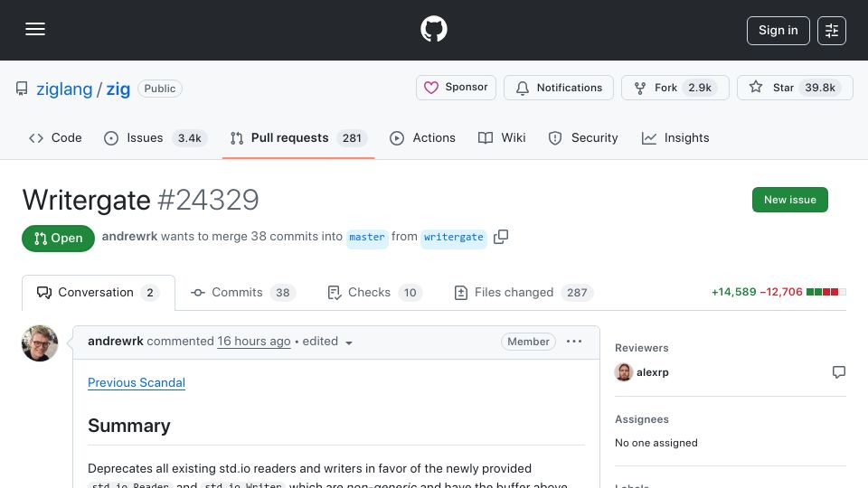Click the Sign in button

(x=778, y=31)
